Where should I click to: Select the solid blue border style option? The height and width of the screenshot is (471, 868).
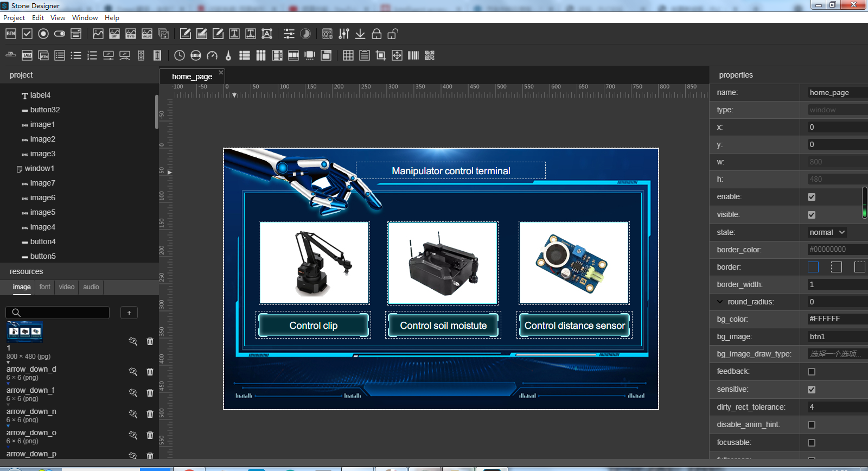click(x=813, y=267)
